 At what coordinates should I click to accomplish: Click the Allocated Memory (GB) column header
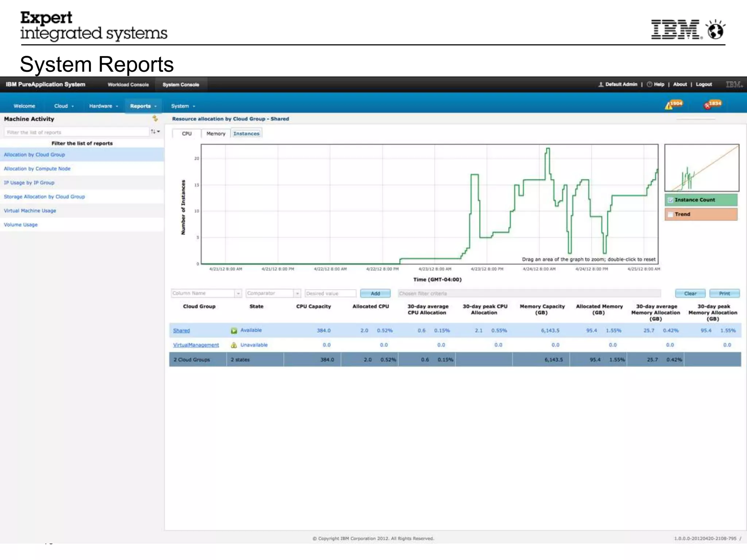click(599, 310)
